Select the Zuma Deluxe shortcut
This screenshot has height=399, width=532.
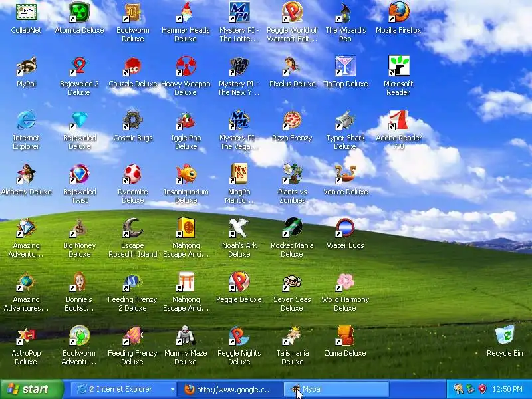pos(345,336)
